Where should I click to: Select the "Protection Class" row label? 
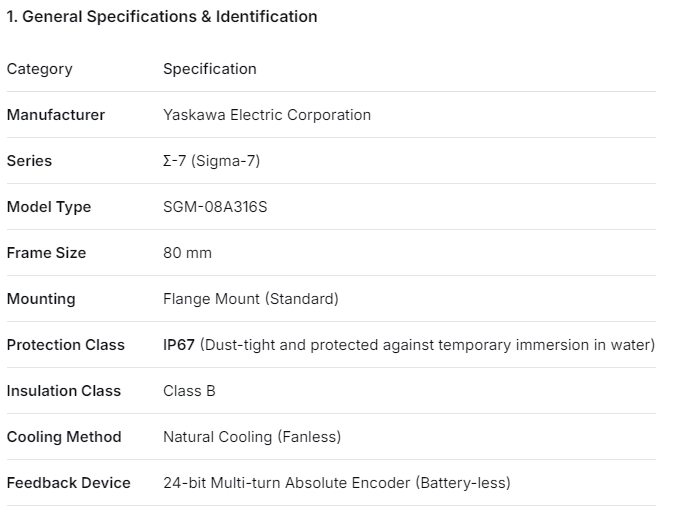pos(66,345)
